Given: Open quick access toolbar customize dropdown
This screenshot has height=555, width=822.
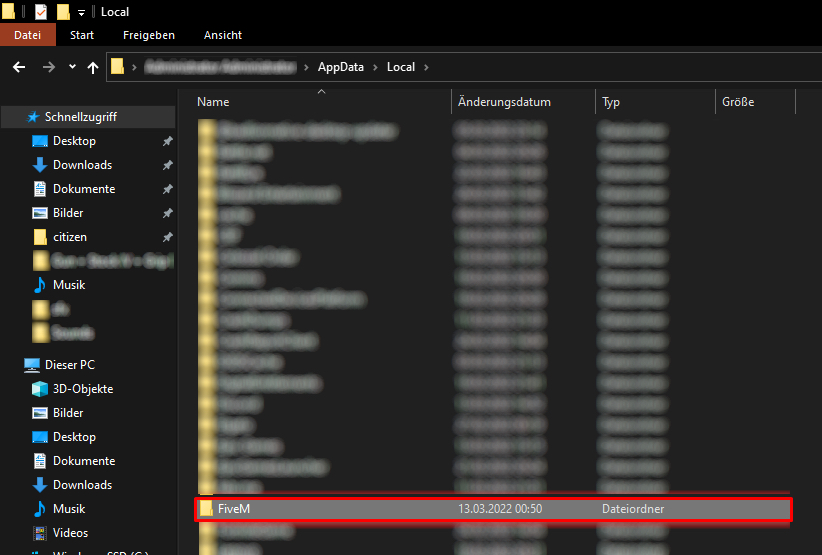Looking at the screenshot, I should 81,12.
